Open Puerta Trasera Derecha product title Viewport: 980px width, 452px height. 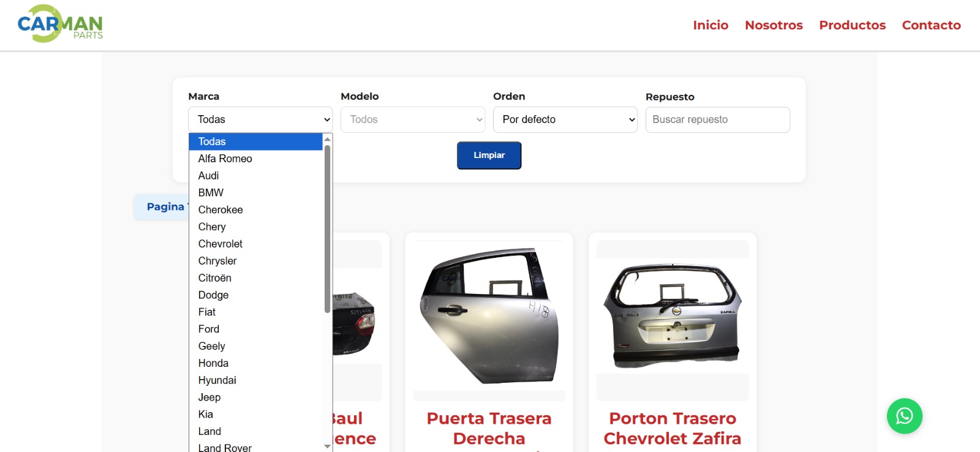489,428
